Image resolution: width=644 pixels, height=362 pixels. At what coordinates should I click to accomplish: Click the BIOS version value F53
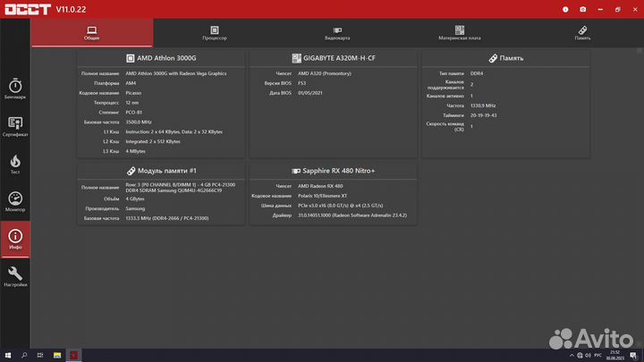(x=302, y=83)
